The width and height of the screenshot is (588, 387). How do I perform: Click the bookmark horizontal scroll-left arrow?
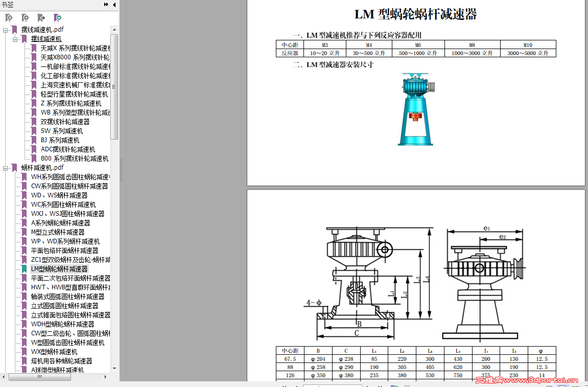click(4, 377)
